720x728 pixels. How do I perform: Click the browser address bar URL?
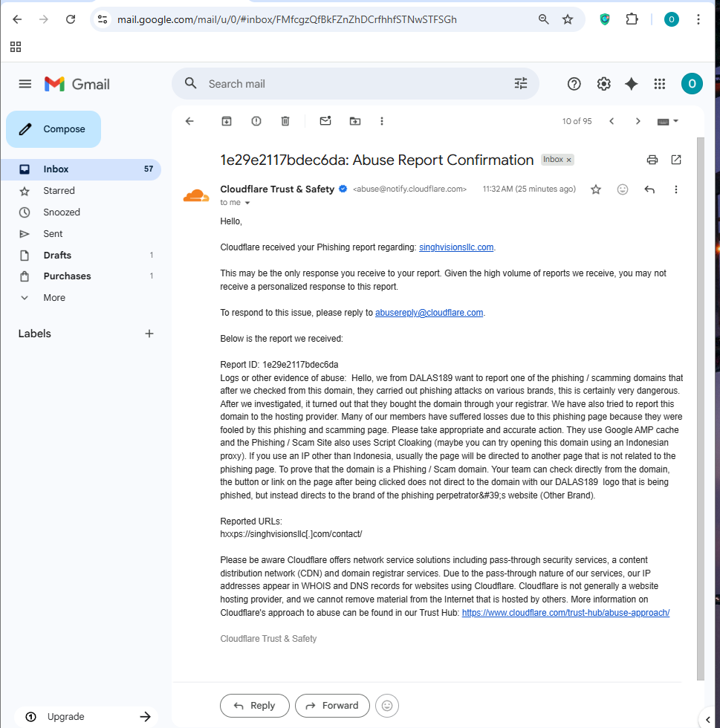pos(287,19)
